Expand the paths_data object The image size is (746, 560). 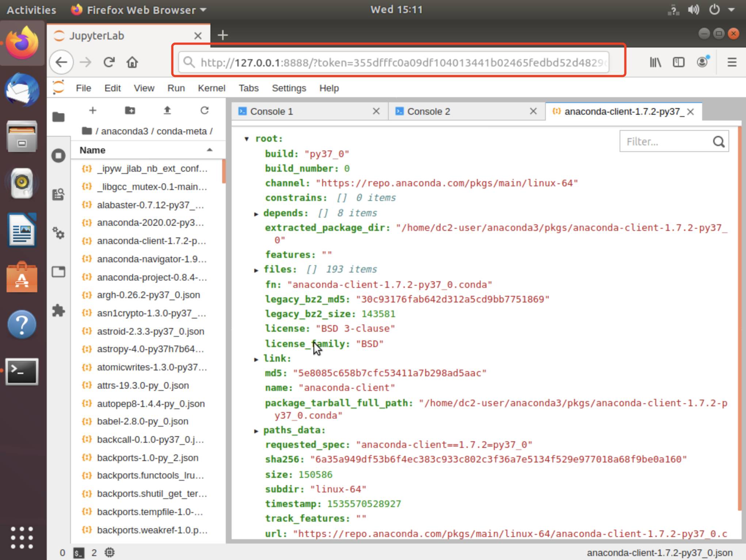[256, 431]
